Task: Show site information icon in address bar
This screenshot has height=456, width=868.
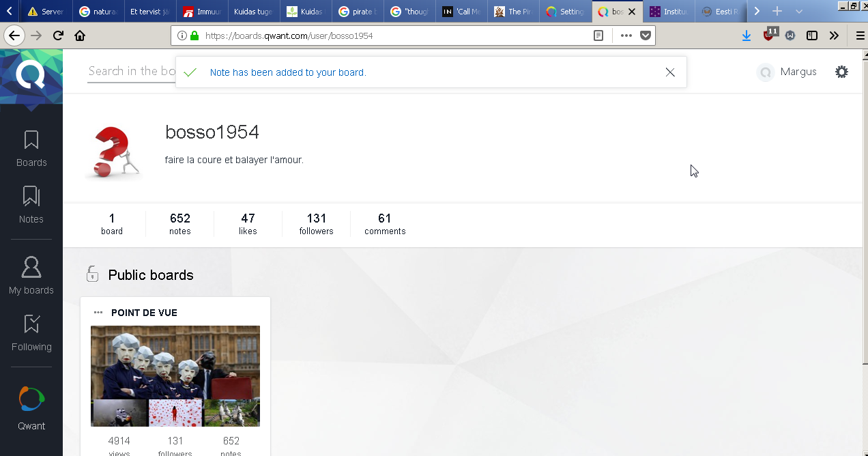Action: tap(182, 35)
